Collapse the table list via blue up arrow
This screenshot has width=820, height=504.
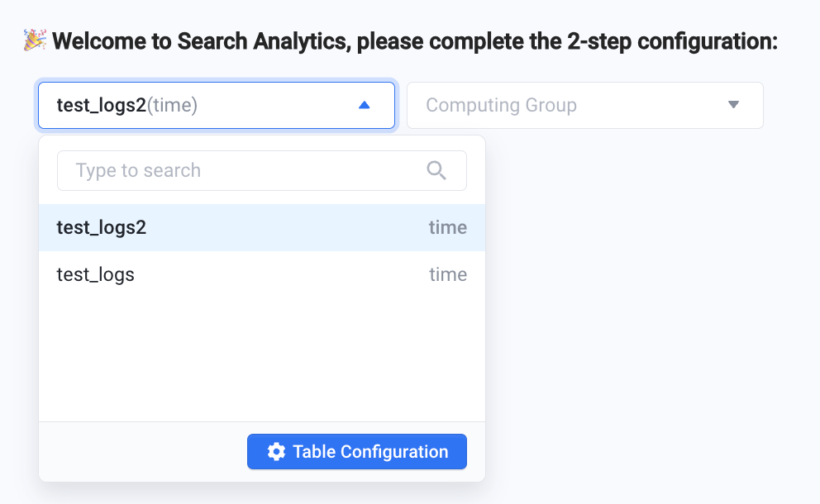click(x=365, y=105)
